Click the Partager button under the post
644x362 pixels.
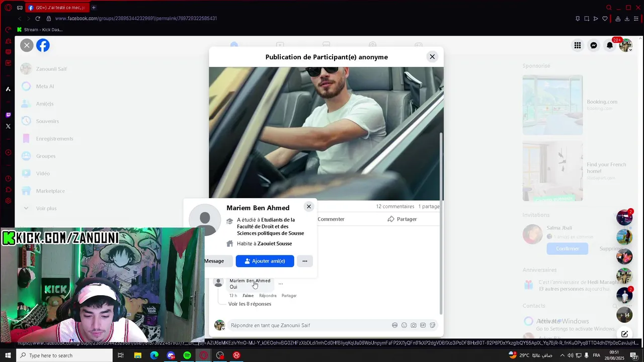(x=402, y=219)
